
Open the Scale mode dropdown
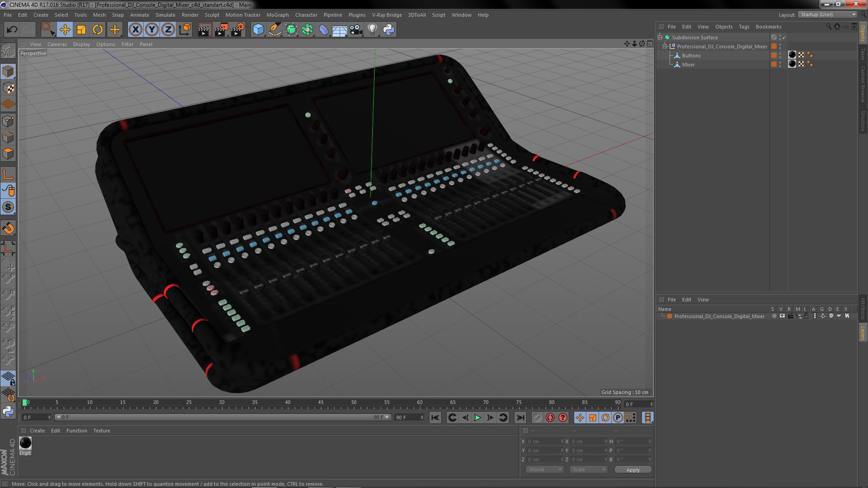click(588, 469)
